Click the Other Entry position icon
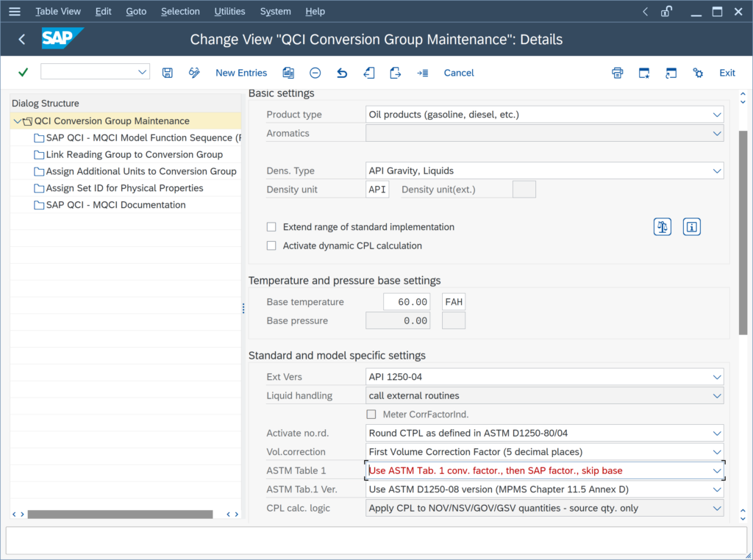753x560 pixels. click(423, 73)
